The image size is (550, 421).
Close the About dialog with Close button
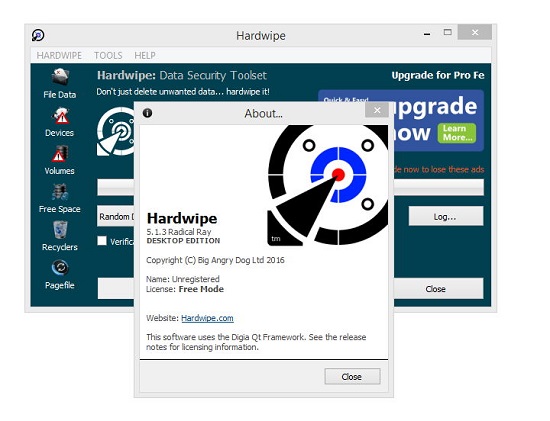pyautogui.click(x=352, y=376)
